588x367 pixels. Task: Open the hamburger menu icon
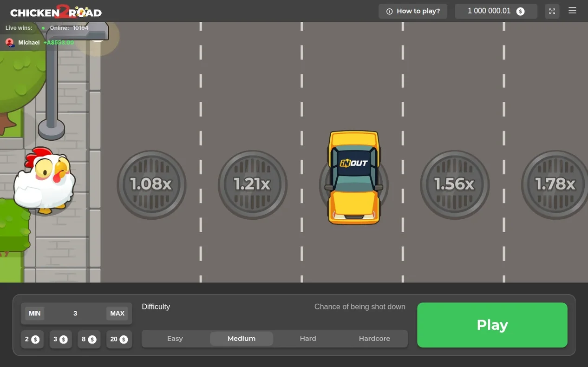point(572,11)
